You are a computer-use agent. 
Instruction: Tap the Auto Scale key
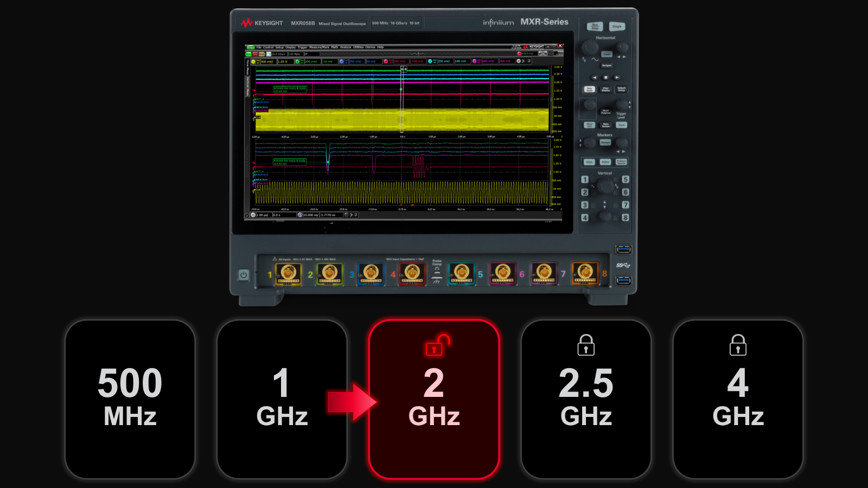pos(590,89)
